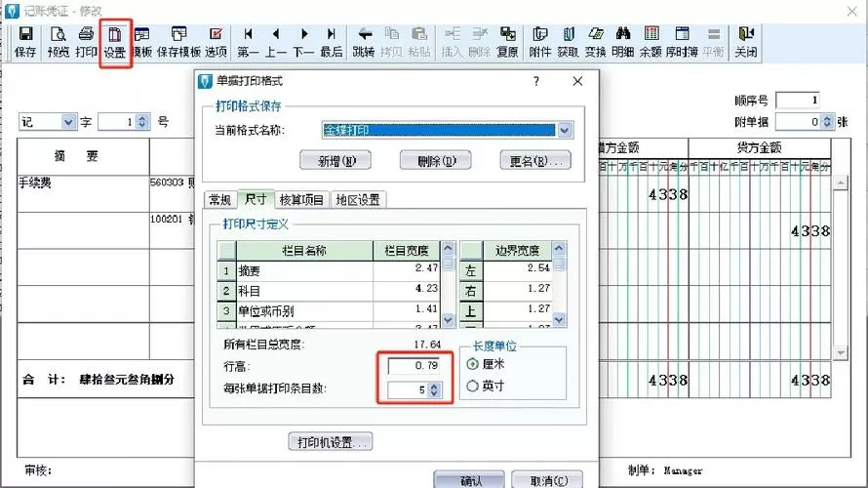Click the 新增(N) button
Screen dimensions: 868x488
[x=335, y=161]
